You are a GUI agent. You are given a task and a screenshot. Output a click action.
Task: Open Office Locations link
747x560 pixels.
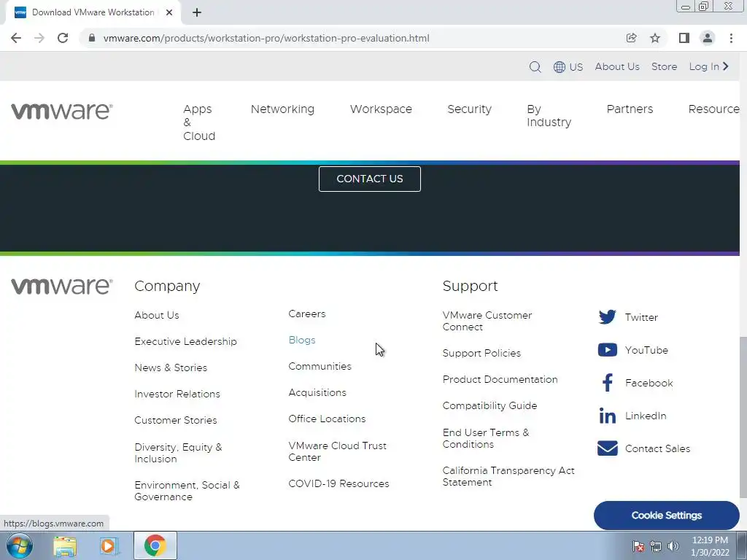[327, 419]
